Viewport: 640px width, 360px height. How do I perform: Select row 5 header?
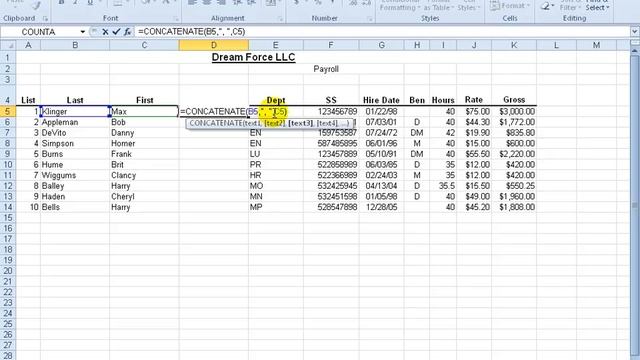(8, 111)
